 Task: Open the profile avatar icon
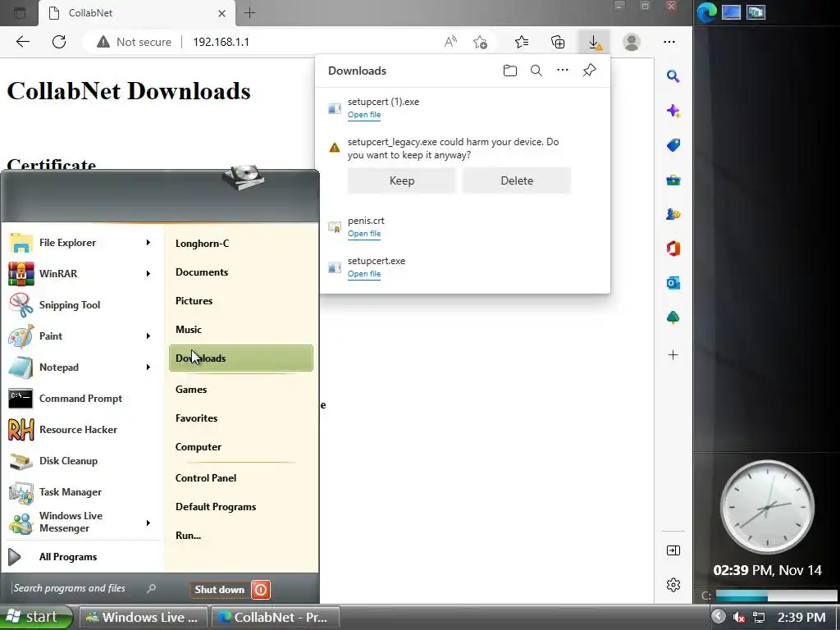click(x=632, y=42)
